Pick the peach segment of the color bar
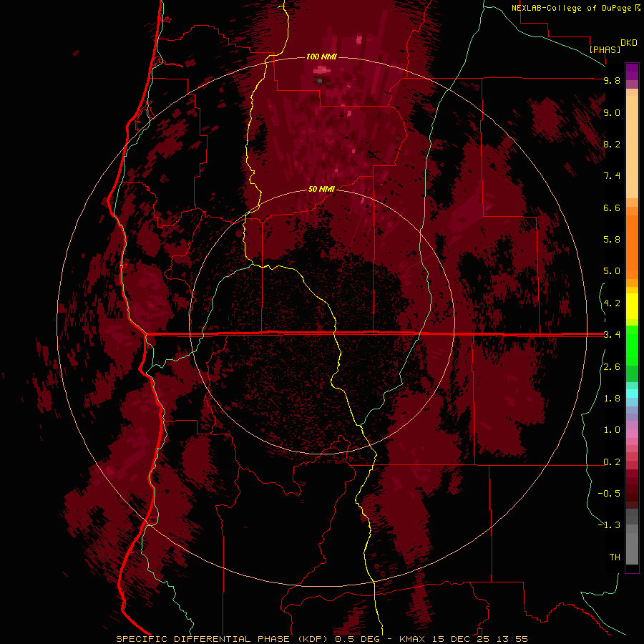This screenshot has height=644, width=644. pyautogui.click(x=632, y=146)
